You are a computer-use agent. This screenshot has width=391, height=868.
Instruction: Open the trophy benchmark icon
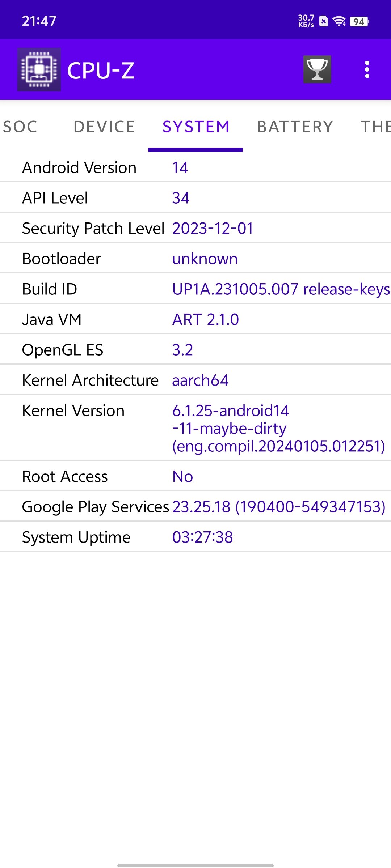click(317, 69)
